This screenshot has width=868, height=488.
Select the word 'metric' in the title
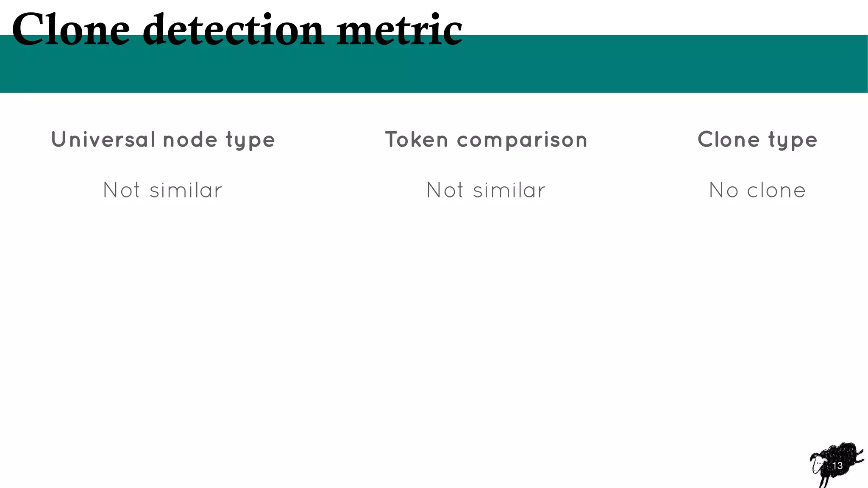coord(399,30)
